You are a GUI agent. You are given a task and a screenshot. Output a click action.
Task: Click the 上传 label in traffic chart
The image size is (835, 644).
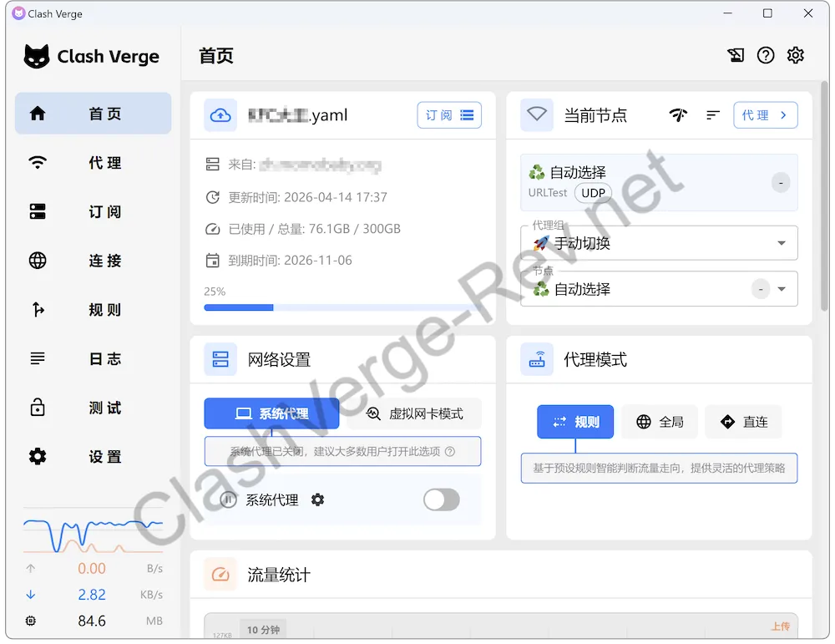coord(781,626)
